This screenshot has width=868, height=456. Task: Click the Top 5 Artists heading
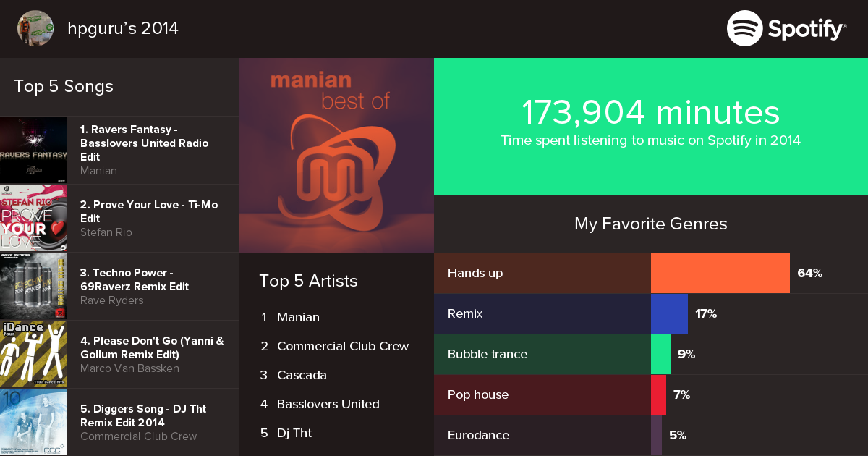click(309, 281)
